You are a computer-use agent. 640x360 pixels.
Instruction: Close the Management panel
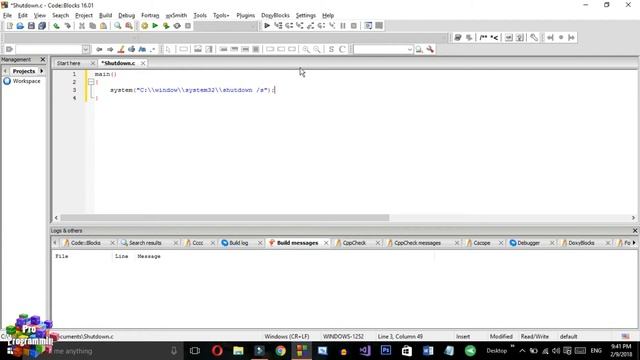(43, 60)
